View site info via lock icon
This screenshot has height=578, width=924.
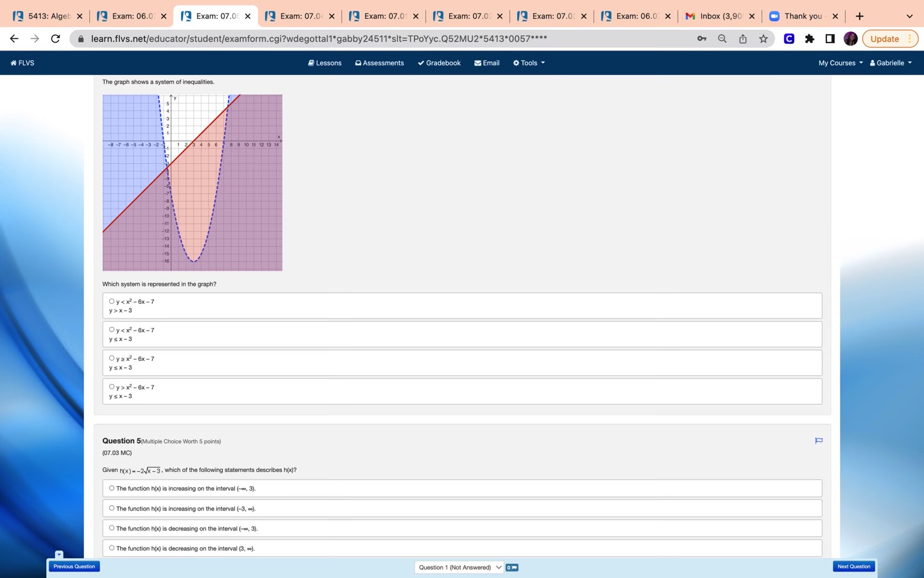click(x=81, y=39)
